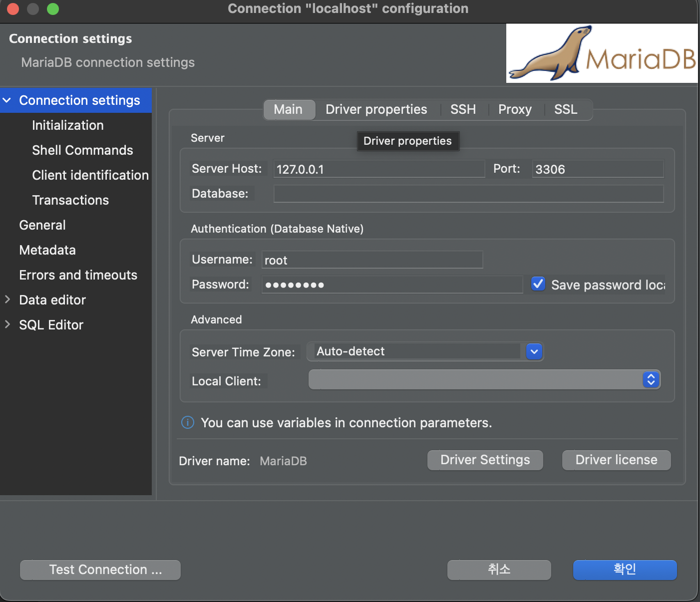Open the Proxy tab

(515, 110)
